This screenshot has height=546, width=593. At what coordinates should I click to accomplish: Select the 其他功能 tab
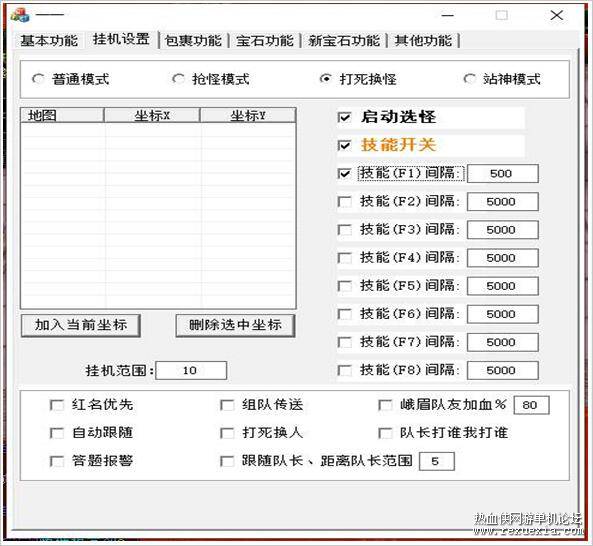423,40
